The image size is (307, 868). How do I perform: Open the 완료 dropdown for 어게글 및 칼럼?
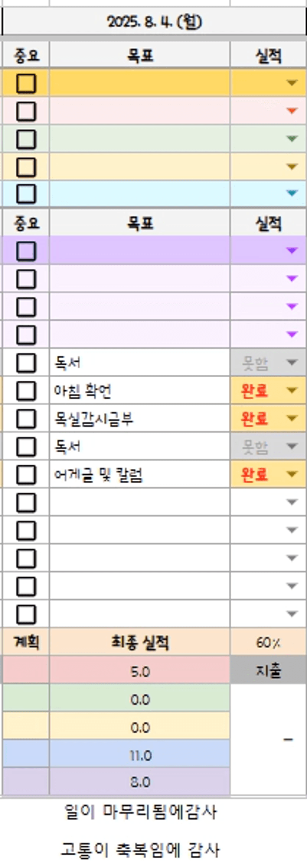pos(292,474)
